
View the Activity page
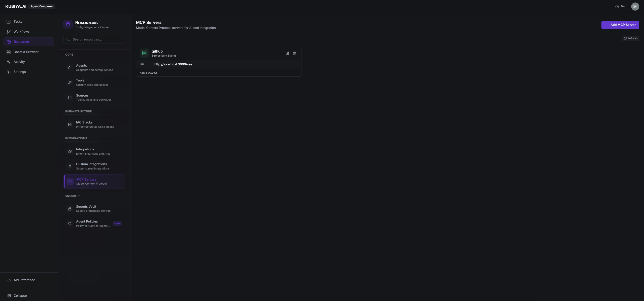(x=29, y=62)
